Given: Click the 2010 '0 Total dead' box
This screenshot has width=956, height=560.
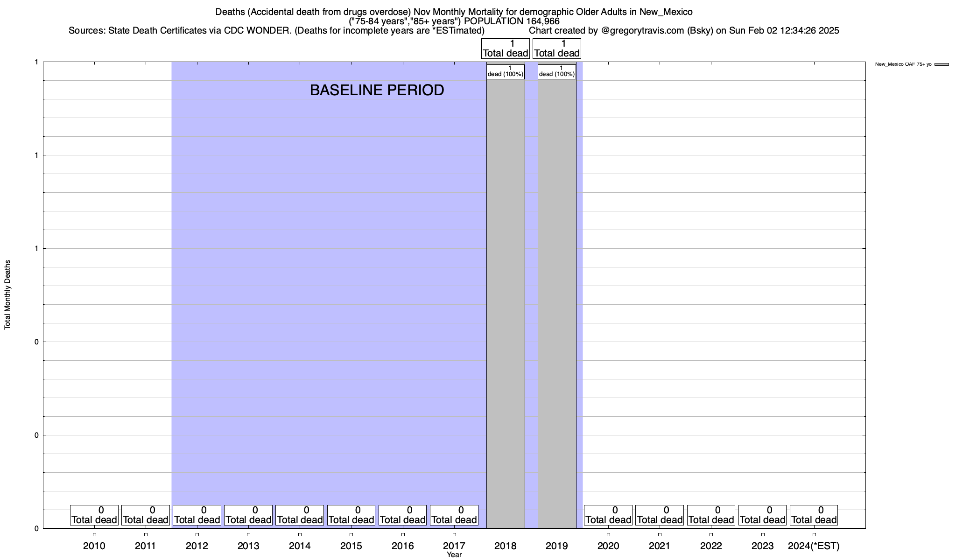Looking at the screenshot, I should (94, 515).
